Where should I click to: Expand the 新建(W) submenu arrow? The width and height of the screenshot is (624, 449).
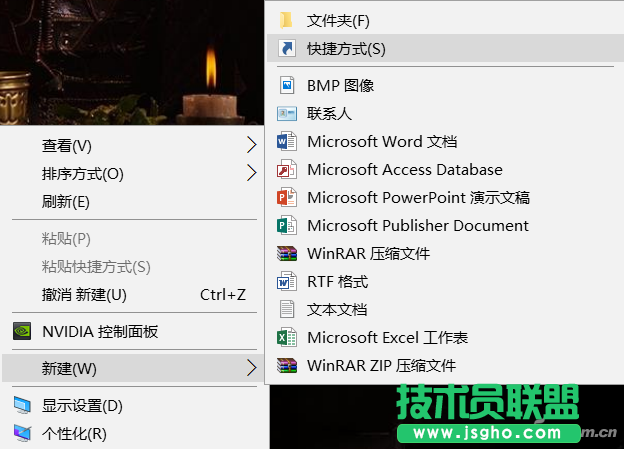click(251, 368)
